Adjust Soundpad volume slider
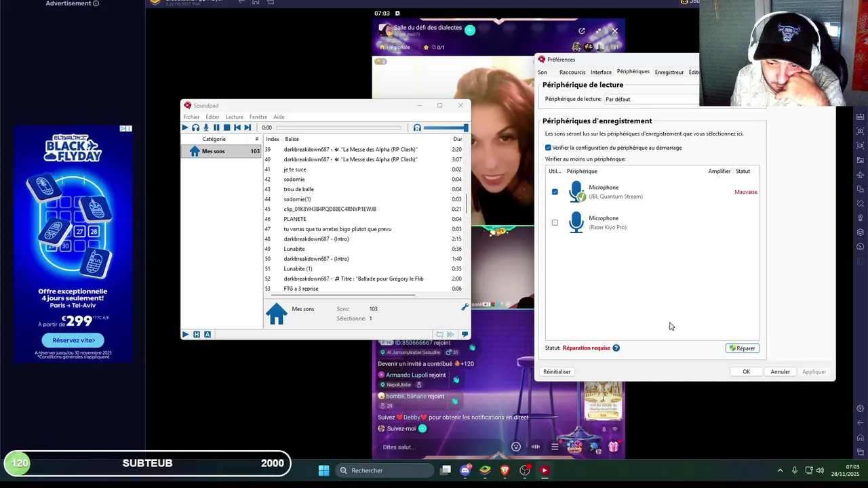 (x=446, y=127)
